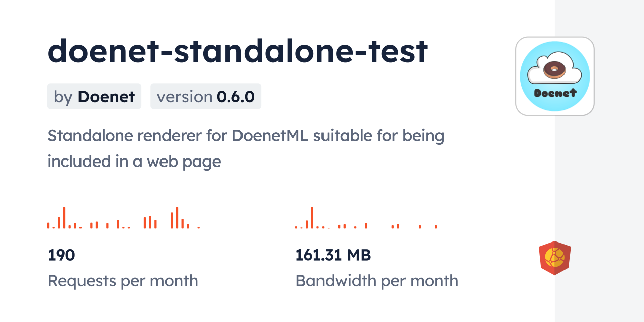644x322 pixels.
Task: Click the "Standalone renderer for DoenetML" description line
Action: [246, 136]
